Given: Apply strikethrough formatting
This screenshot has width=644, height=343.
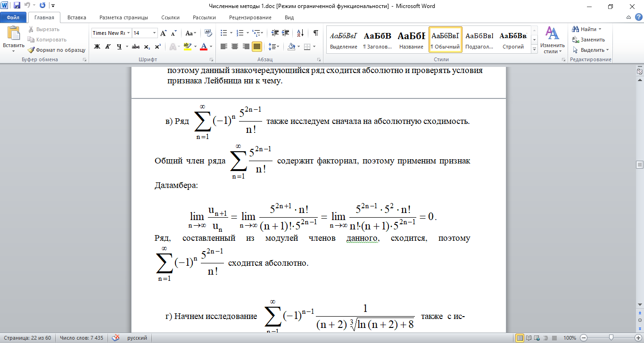Looking at the screenshot, I should point(135,47).
